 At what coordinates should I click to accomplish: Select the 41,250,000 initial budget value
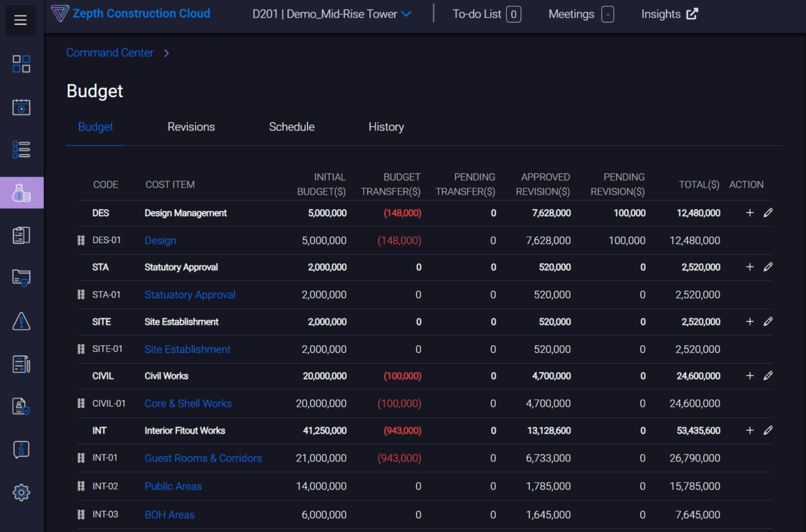pos(325,431)
